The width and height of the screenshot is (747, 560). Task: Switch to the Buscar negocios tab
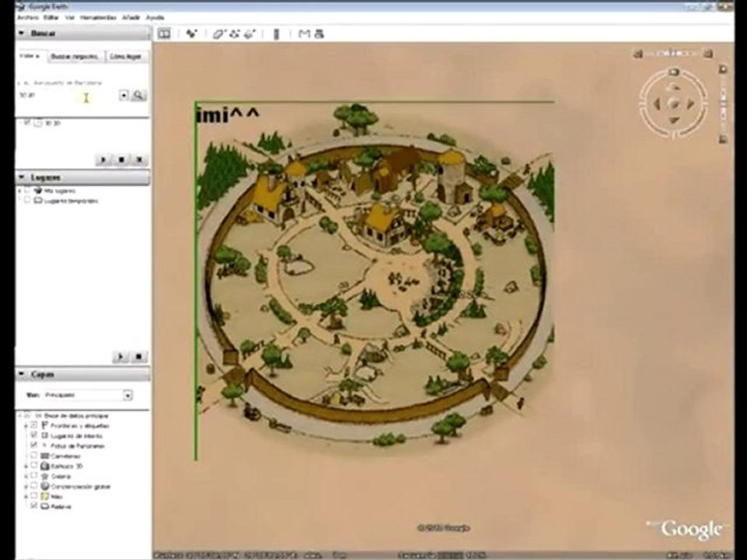coord(75,56)
